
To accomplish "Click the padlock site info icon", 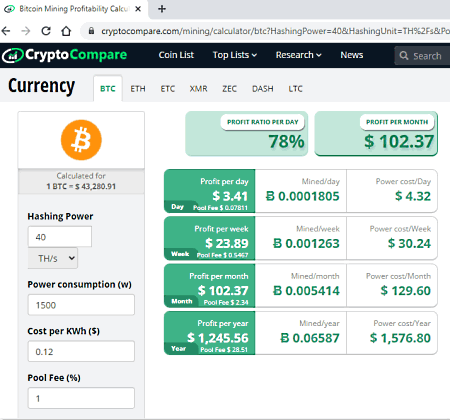I will pos(91,31).
